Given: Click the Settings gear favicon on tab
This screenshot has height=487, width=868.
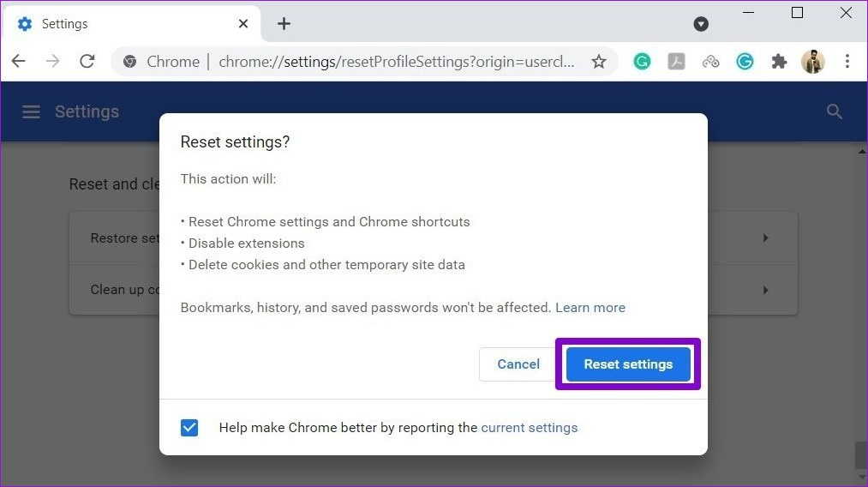Looking at the screenshot, I should pos(24,24).
